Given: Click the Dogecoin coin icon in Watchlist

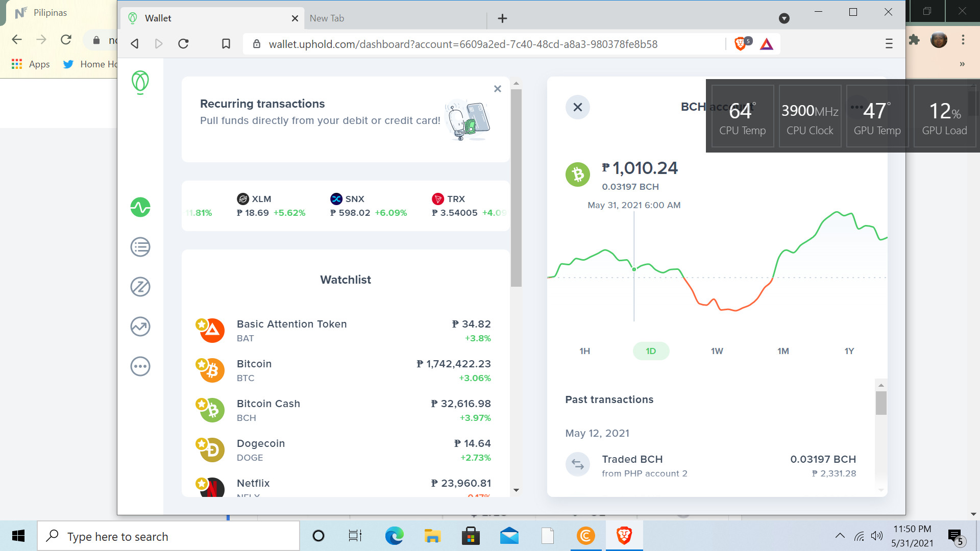Looking at the screenshot, I should [x=212, y=450].
